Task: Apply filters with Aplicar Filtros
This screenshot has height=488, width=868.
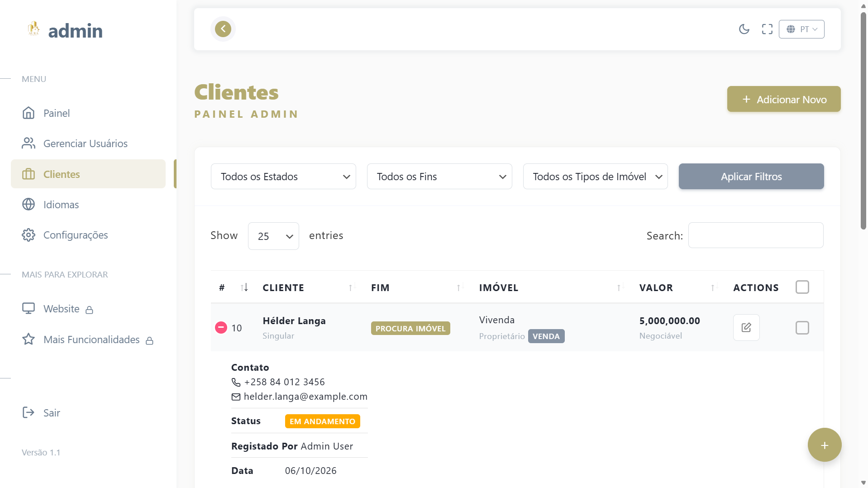Action: tap(751, 177)
